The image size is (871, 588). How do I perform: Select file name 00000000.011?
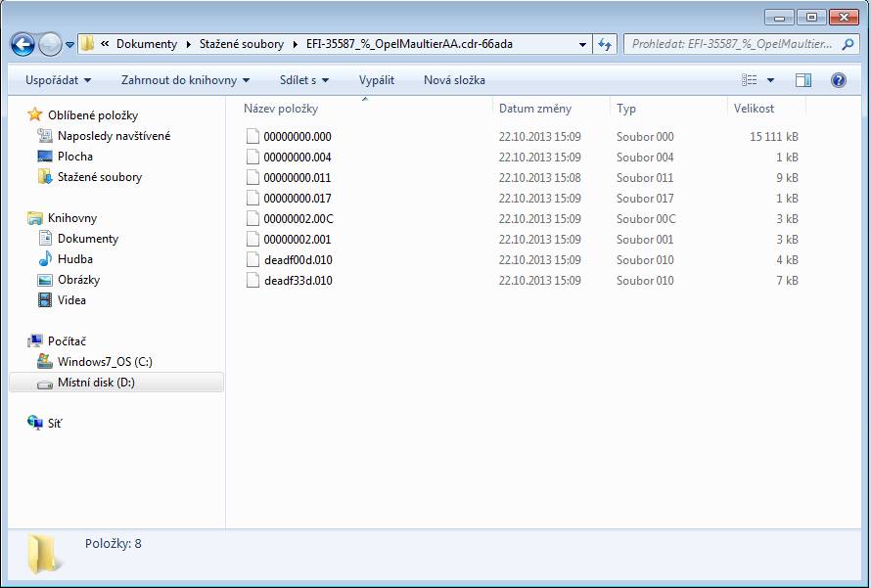pyautogui.click(x=298, y=178)
